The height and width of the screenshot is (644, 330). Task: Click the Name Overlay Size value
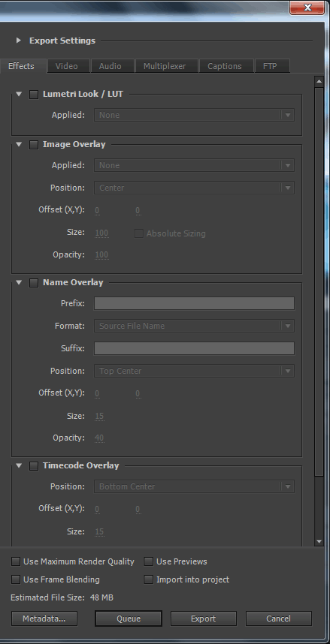pos(99,416)
